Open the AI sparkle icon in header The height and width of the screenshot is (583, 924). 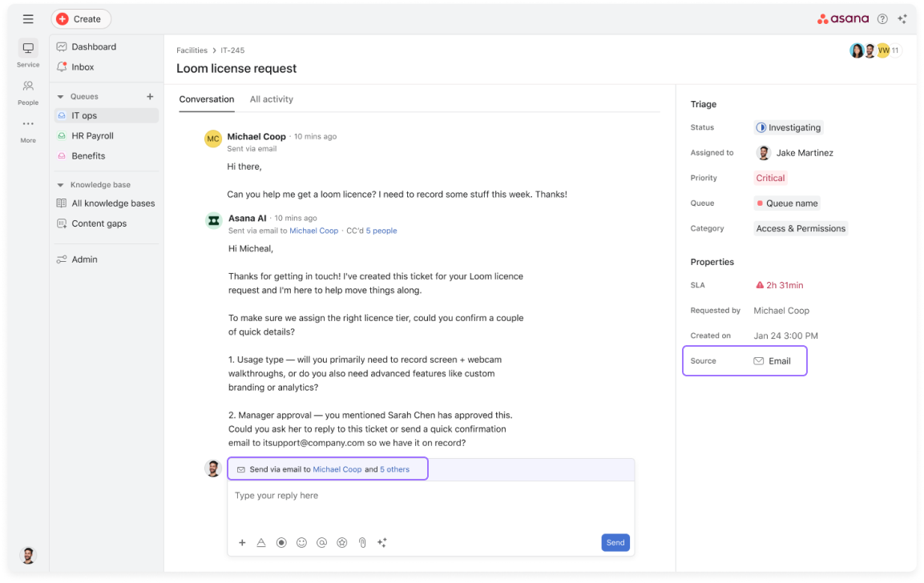click(x=902, y=19)
